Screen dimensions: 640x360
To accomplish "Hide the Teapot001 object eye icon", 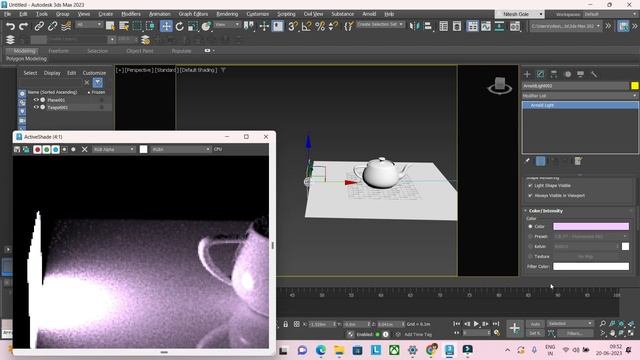I will pyautogui.click(x=36, y=107).
